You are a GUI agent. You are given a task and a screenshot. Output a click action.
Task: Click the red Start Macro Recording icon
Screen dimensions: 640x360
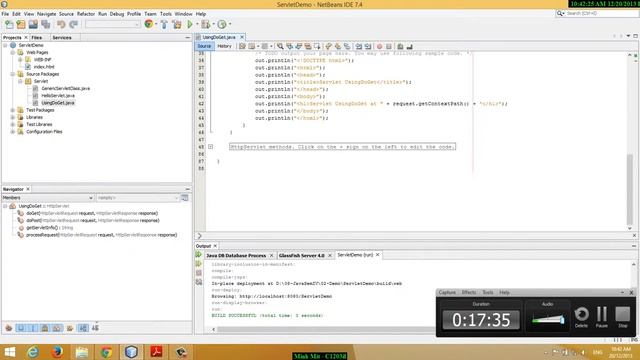click(x=379, y=47)
